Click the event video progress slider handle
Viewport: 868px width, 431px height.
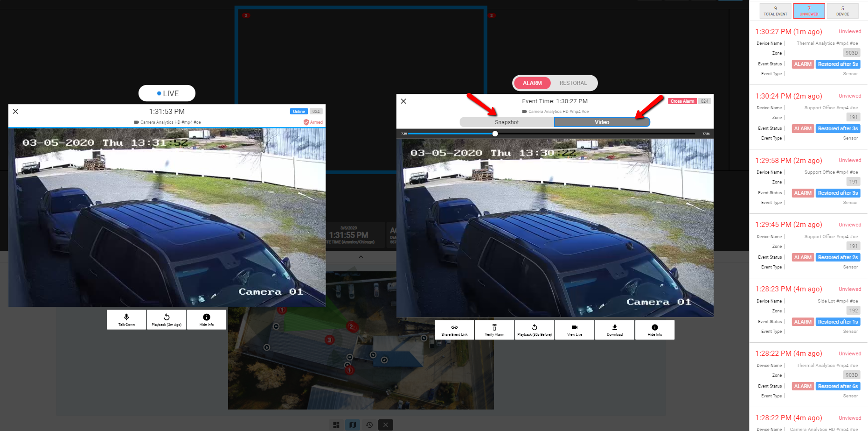click(495, 134)
